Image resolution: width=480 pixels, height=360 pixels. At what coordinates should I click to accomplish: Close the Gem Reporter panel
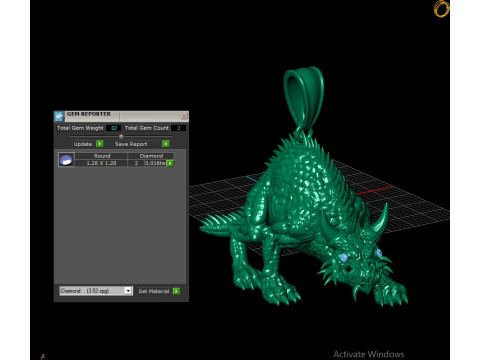(x=184, y=116)
